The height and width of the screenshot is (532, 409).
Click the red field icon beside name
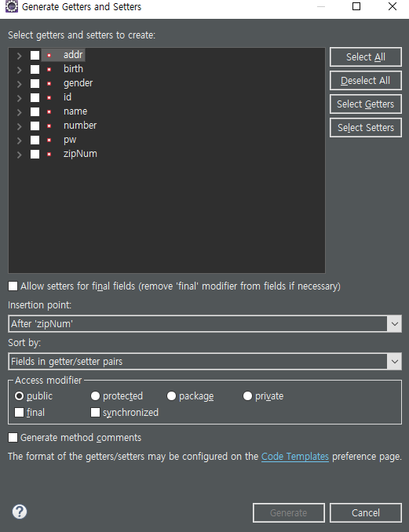click(x=49, y=111)
